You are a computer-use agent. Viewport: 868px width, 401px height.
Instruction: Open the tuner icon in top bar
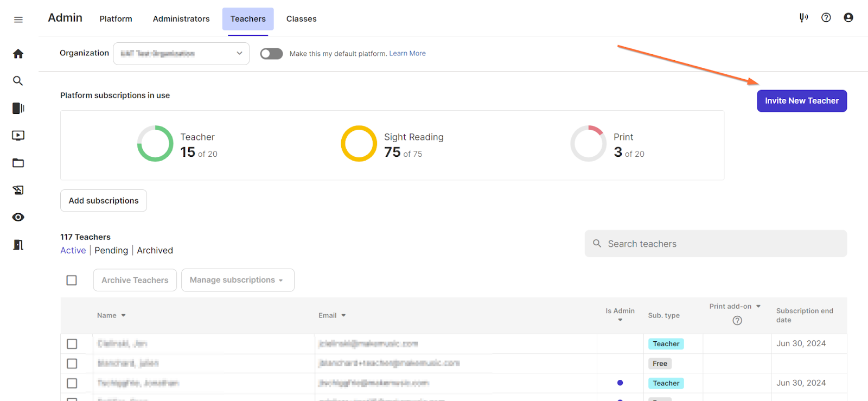click(803, 18)
